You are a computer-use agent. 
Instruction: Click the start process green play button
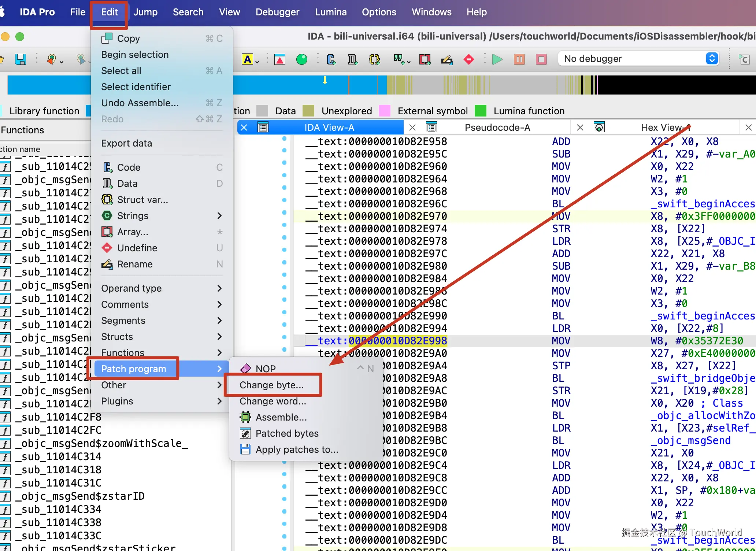497,59
